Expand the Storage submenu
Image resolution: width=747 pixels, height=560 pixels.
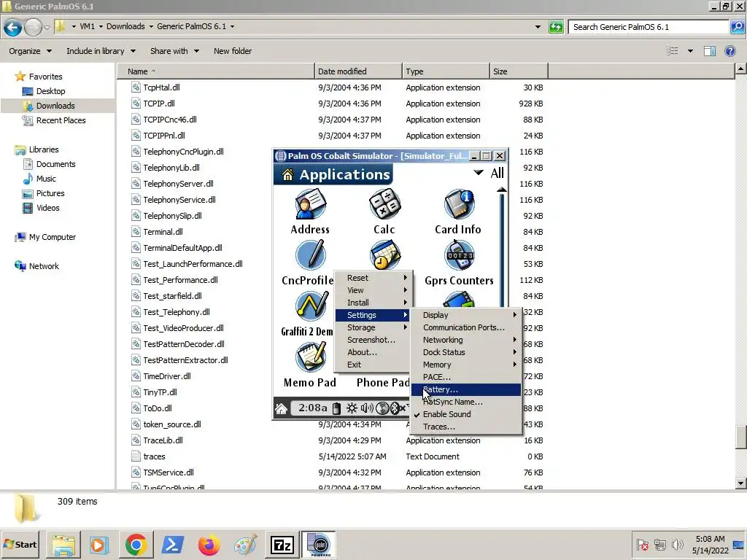click(x=373, y=327)
